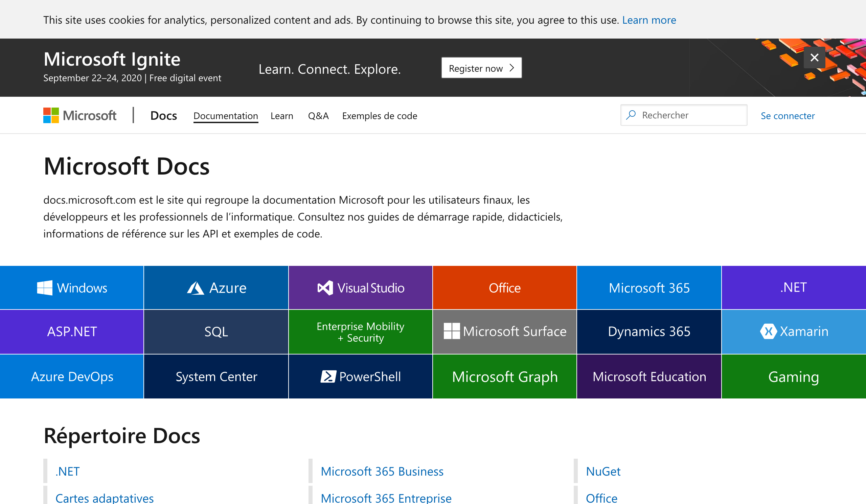Click the Rechercher search field
Viewport: 866px width, 504px height.
(x=684, y=115)
